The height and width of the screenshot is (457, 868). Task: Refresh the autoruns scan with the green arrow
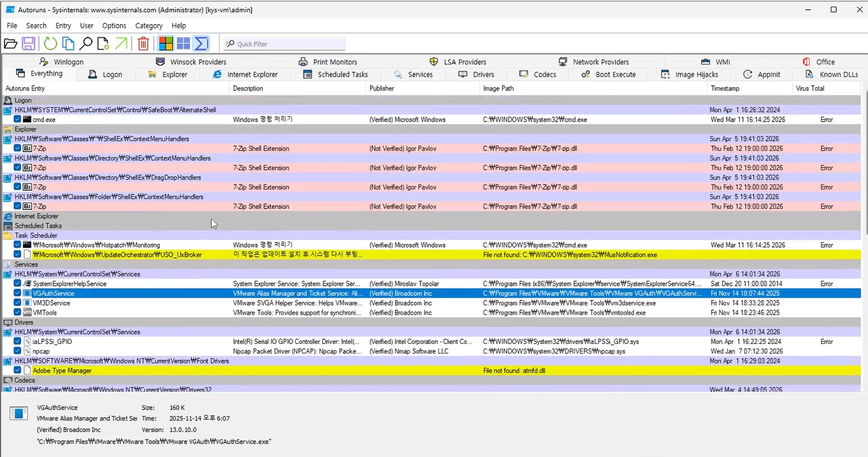[x=51, y=43]
